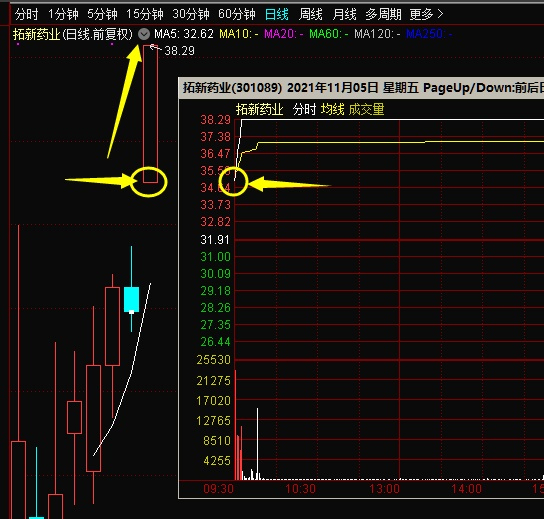
Task: Open the 多周期 multi-period view
Action: point(383,14)
